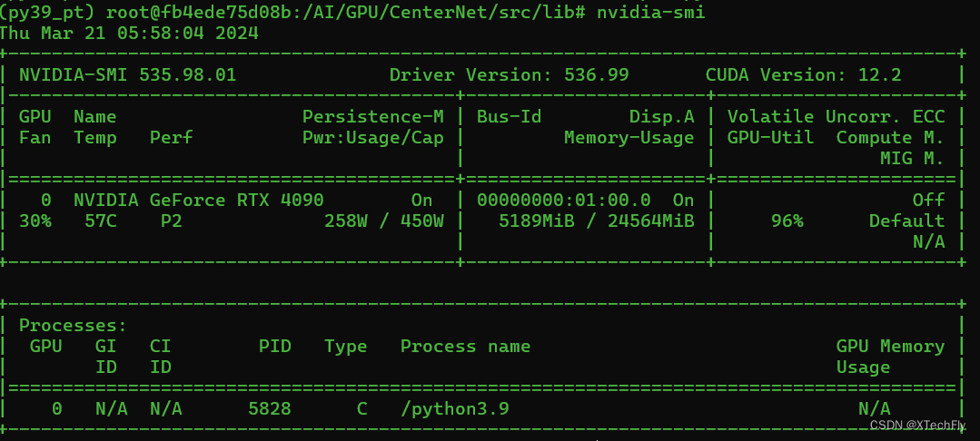The height and width of the screenshot is (441, 980).
Task: Click the Disp.A column header
Action: 661,117
